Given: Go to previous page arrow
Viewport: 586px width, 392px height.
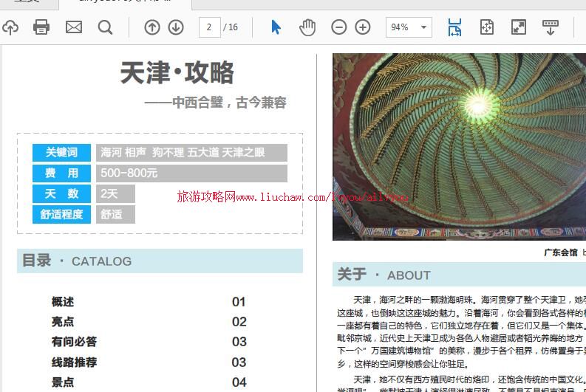Looking at the screenshot, I should click(152, 27).
